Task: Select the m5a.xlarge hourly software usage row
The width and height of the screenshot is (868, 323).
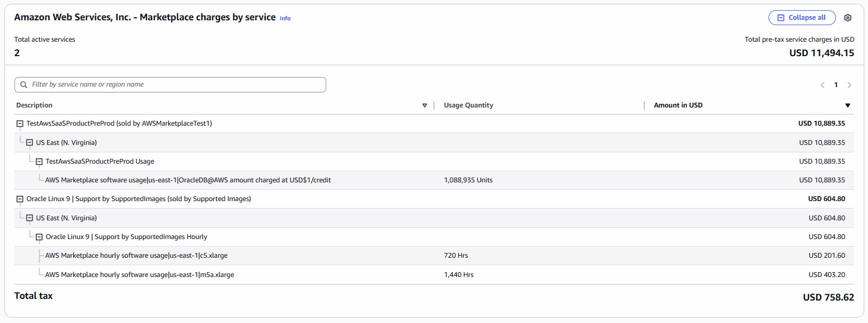Action: pyautogui.click(x=140, y=275)
